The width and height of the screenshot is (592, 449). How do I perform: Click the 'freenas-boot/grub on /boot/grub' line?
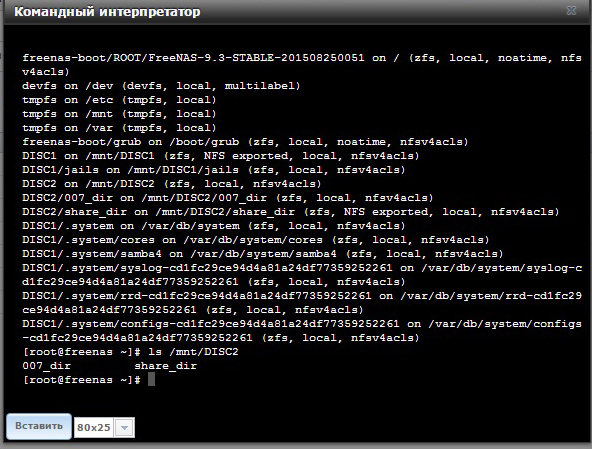(245, 142)
